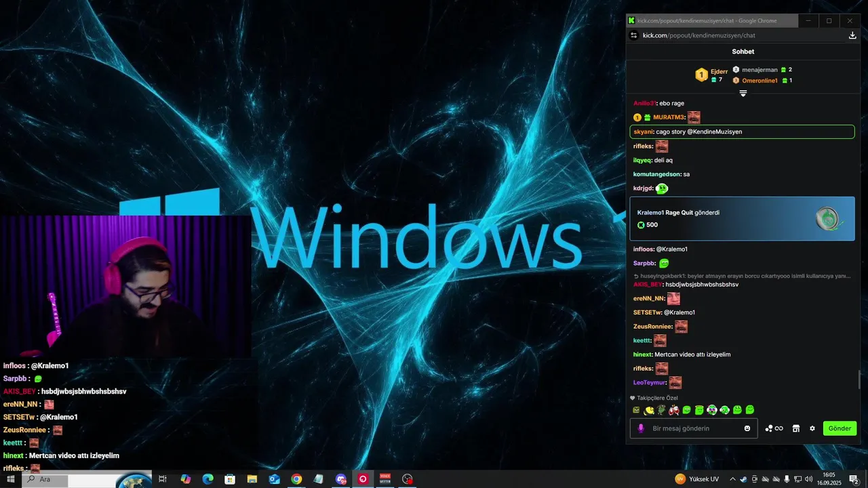868x488 pixels.
Task: Open the notification center with 2 badge
Action: click(x=854, y=479)
